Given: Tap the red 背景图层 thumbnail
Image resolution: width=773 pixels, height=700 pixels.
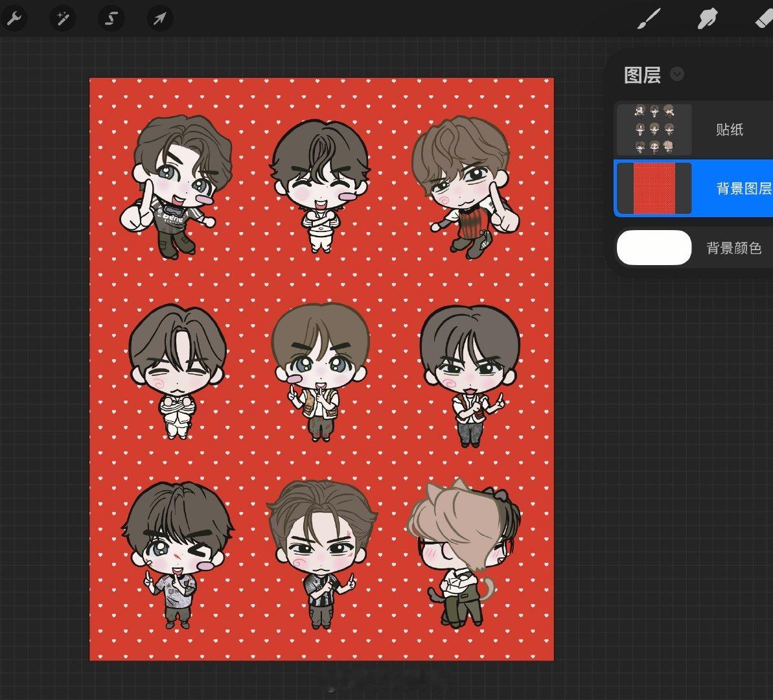Looking at the screenshot, I should [654, 189].
